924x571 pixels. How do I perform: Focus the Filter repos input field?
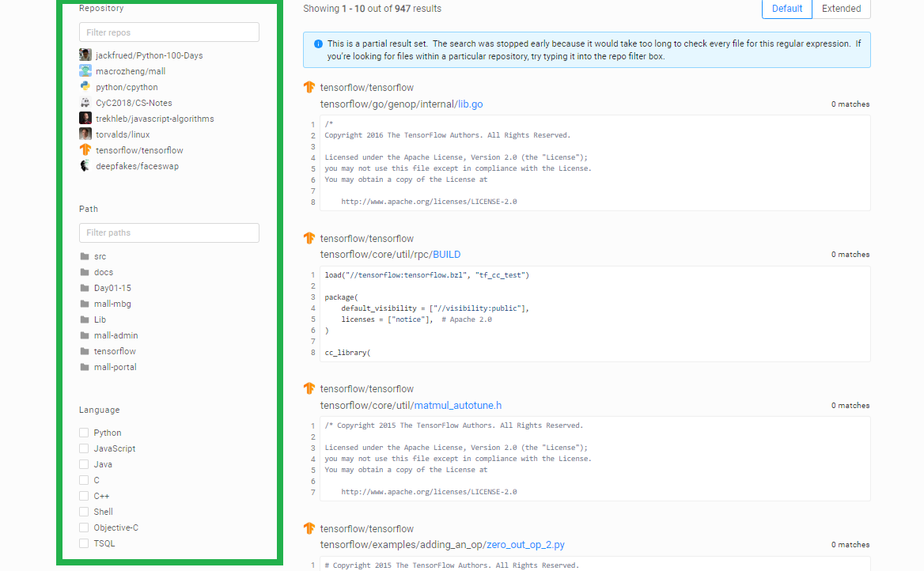point(169,32)
